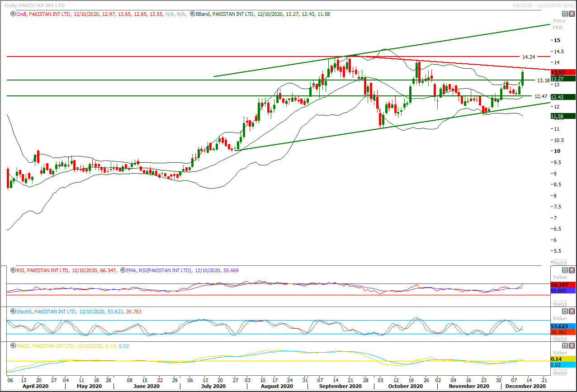Click the blue 53.623 stochastic value tag

(563, 326)
